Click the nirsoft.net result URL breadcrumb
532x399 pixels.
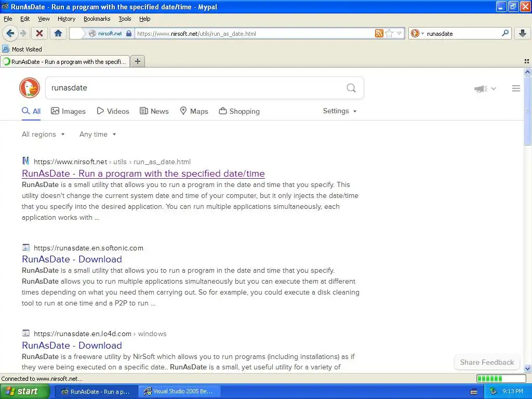[112, 162]
